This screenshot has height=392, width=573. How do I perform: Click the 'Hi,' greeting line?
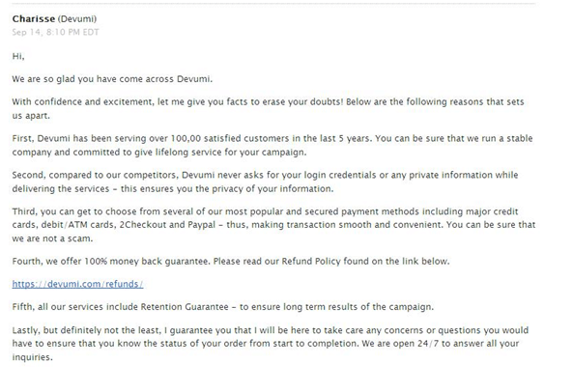[18, 56]
